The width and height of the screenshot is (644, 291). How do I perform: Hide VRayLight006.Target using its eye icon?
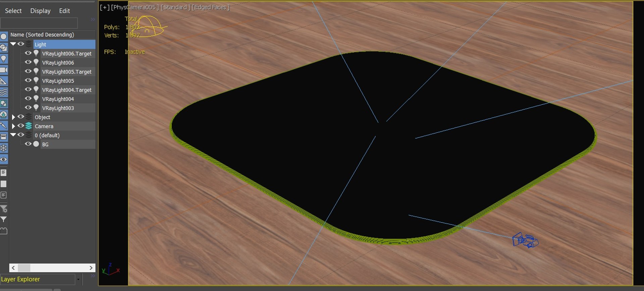click(28, 53)
